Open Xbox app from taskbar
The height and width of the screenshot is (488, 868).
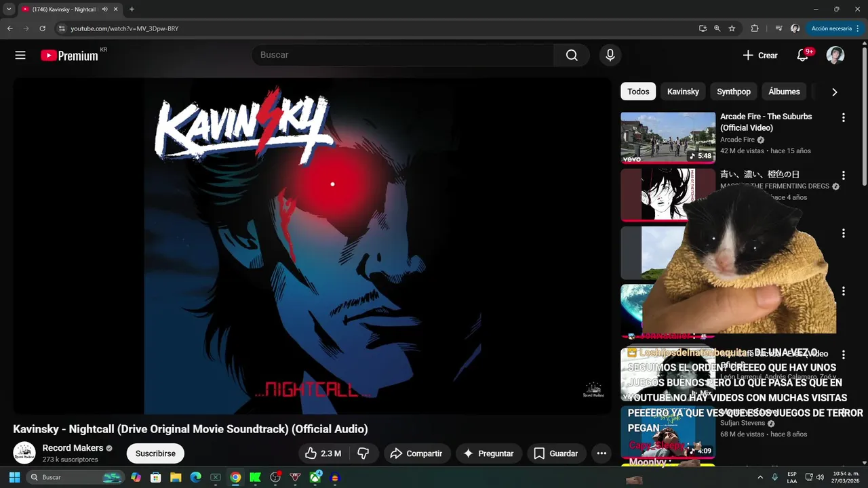(x=315, y=477)
